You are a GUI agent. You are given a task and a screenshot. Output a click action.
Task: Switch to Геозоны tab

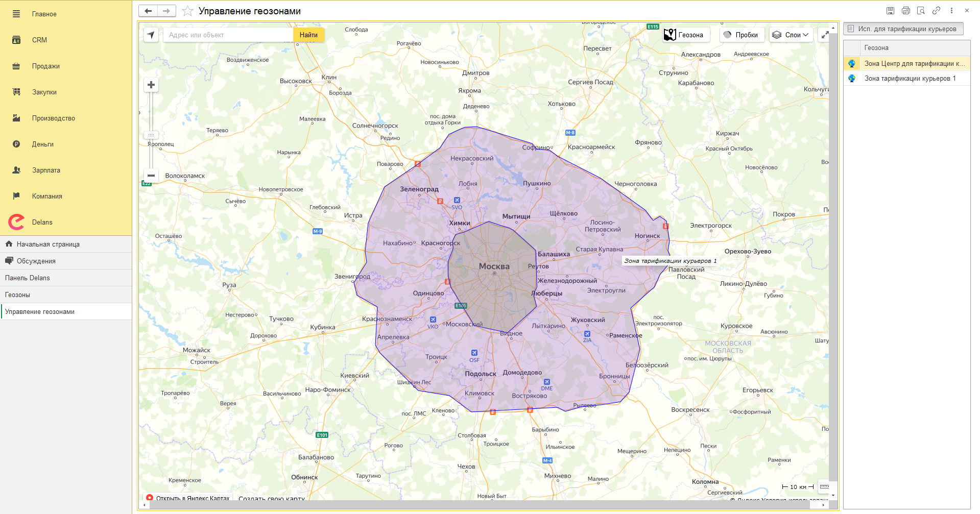[x=66, y=295]
